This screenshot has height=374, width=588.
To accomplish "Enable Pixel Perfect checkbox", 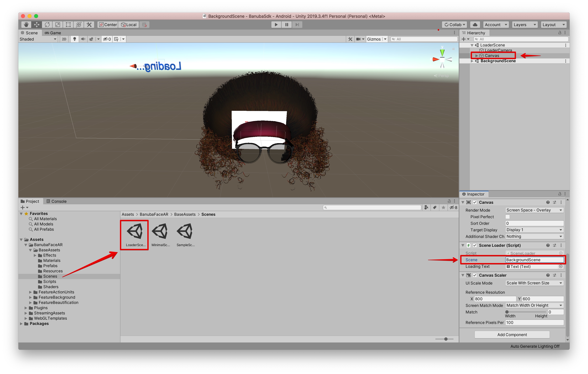I will [x=508, y=217].
